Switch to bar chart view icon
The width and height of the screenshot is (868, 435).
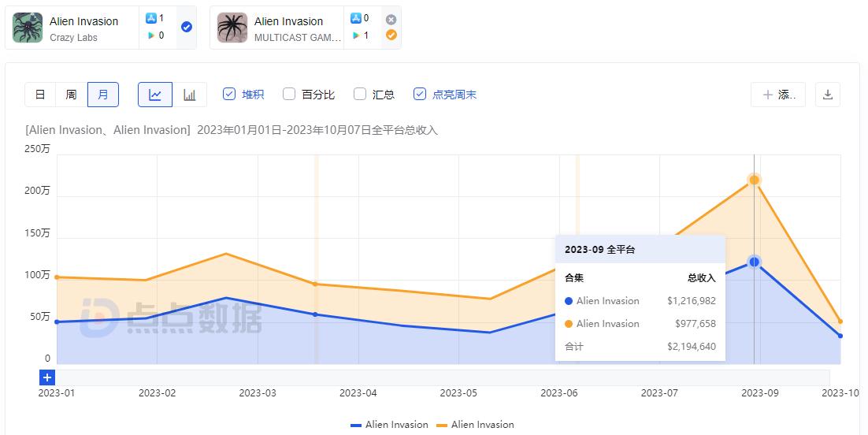(x=189, y=95)
